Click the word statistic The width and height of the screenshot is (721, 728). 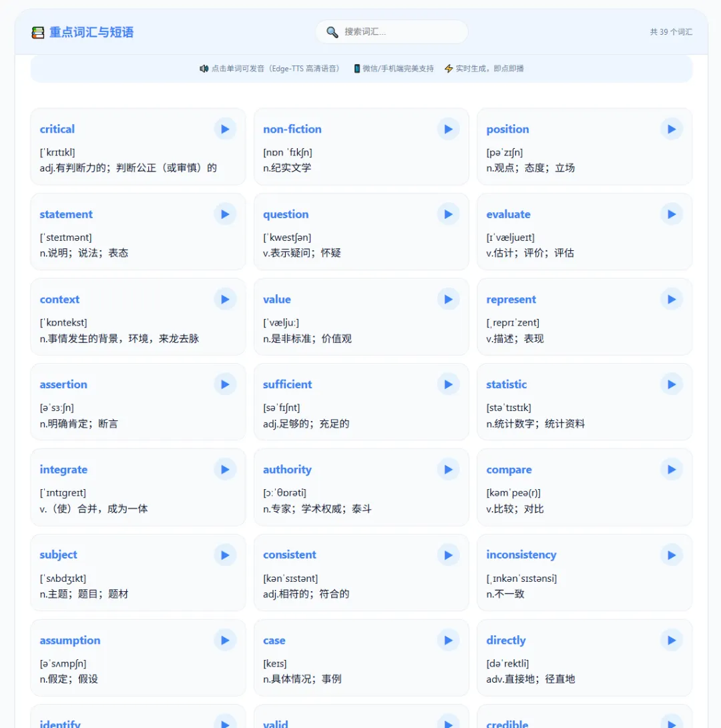[507, 384]
